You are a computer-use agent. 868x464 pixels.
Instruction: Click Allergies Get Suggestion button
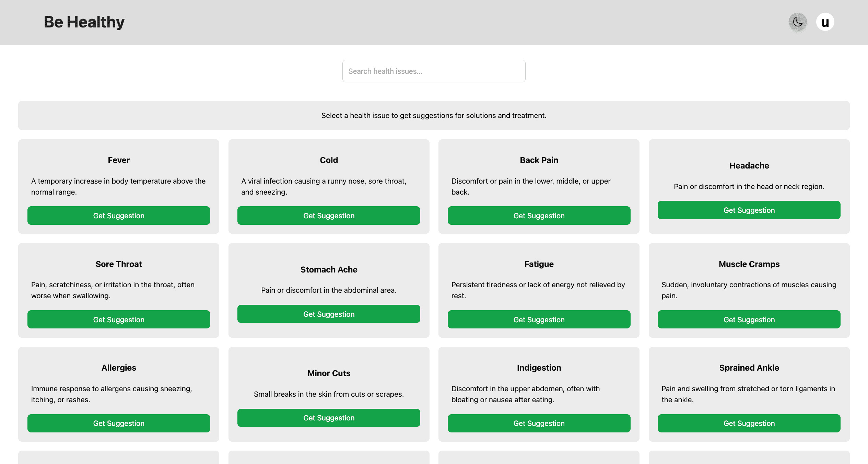[x=119, y=423]
